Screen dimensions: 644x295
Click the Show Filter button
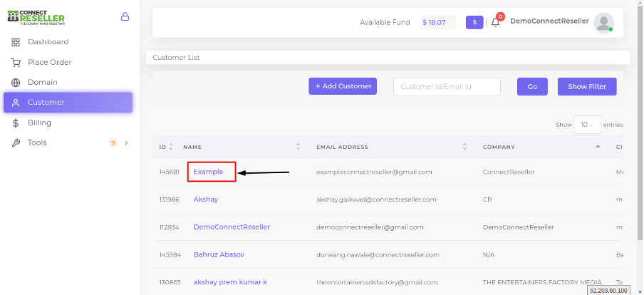click(586, 86)
